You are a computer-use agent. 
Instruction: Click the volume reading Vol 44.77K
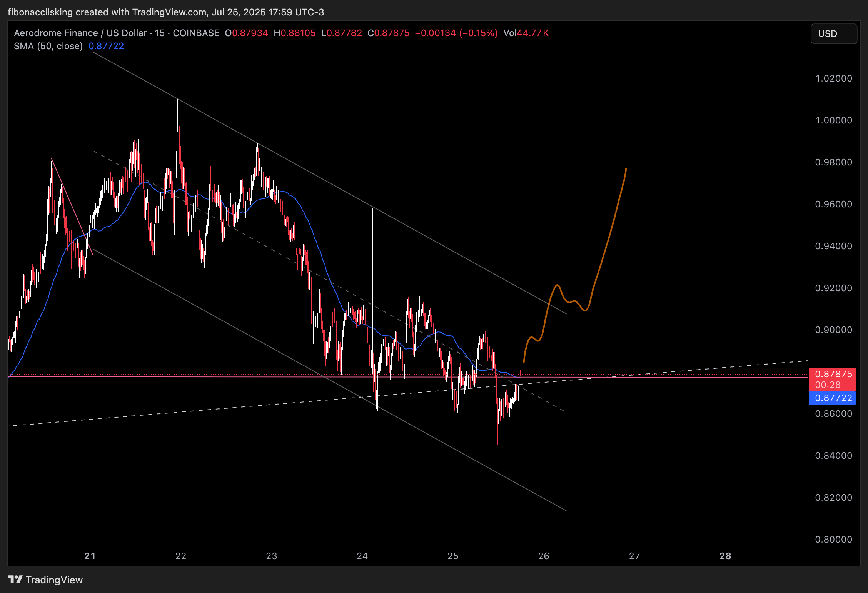526,33
